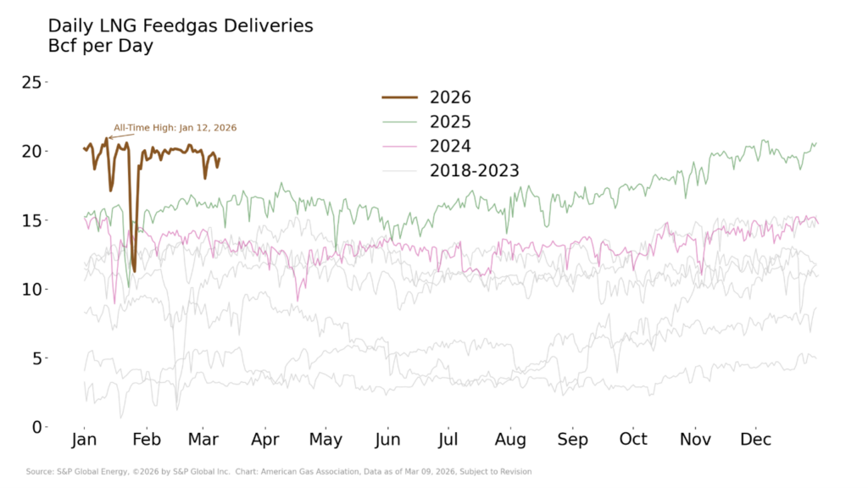The height and width of the screenshot is (488, 868).
Task: Click the "Aug" x-axis month label
Action: (x=510, y=440)
